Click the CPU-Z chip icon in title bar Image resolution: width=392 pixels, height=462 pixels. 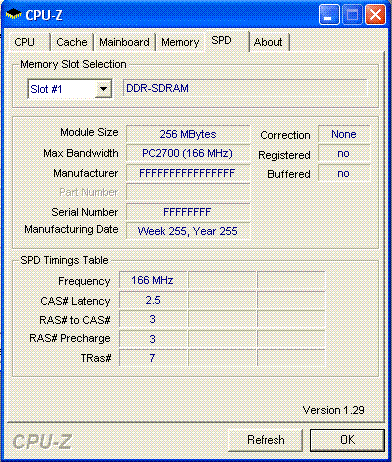(x=13, y=14)
